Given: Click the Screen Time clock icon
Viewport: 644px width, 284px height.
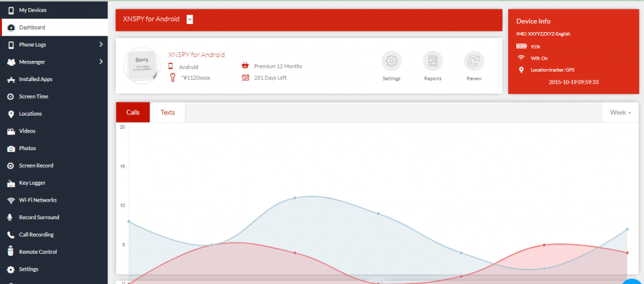Looking at the screenshot, I should 11,97.
